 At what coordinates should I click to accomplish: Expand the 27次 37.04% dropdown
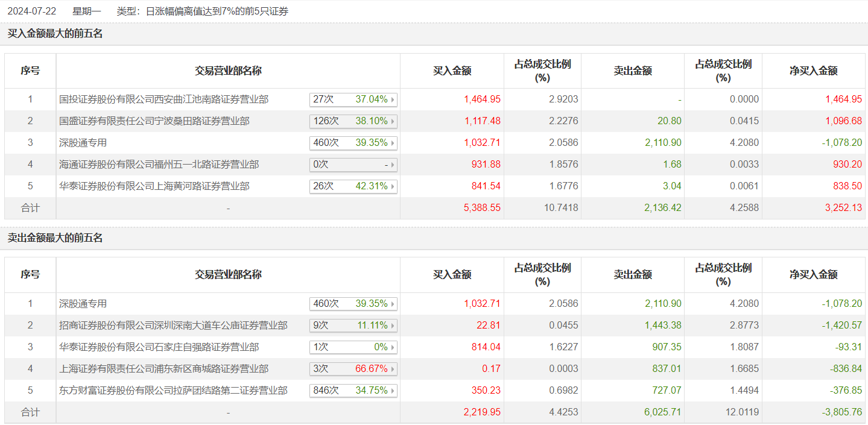click(x=353, y=99)
